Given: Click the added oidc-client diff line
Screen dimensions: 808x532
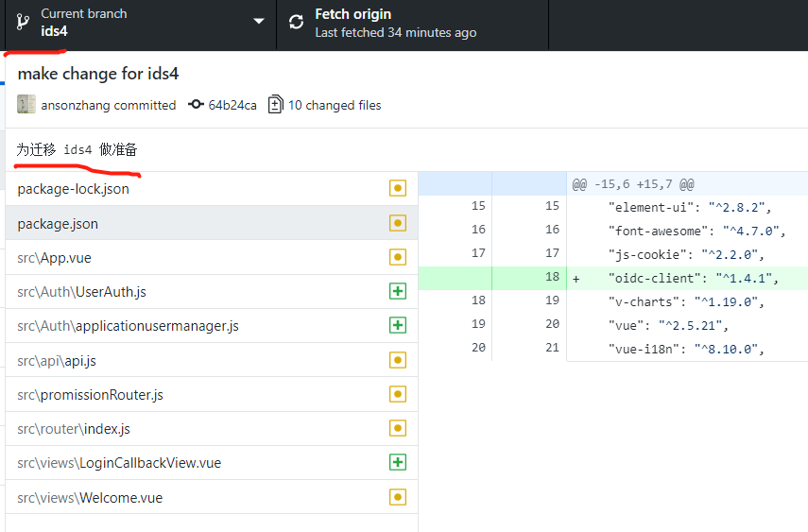Looking at the screenshot, I should [613, 278].
